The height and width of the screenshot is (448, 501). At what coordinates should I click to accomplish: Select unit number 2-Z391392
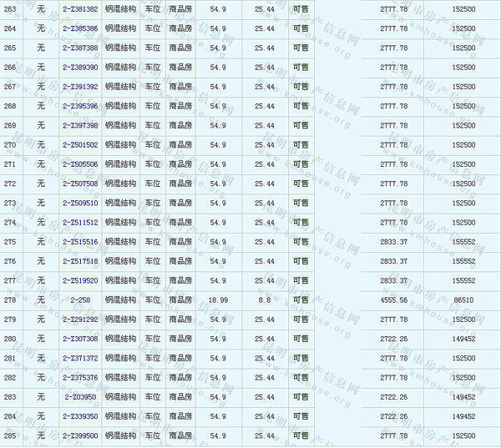(80, 87)
